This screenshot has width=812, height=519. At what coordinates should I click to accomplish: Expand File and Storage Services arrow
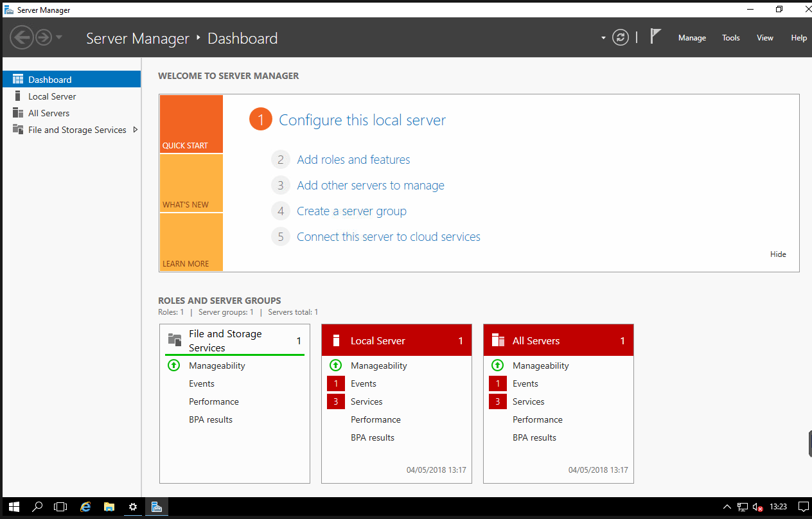pos(135,130)
